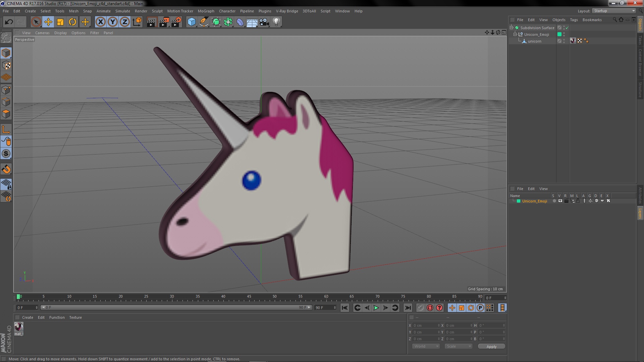Activate the Move tool in top toolbar
The height and width of the screenshot is (362, 644).
tap(48, 22)
